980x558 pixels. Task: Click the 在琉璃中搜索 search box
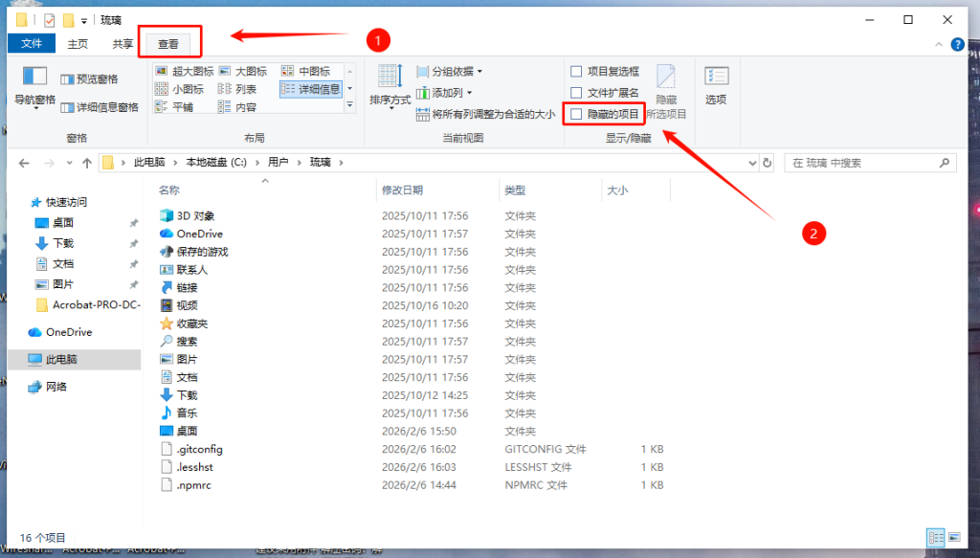(x=866, y=162)
